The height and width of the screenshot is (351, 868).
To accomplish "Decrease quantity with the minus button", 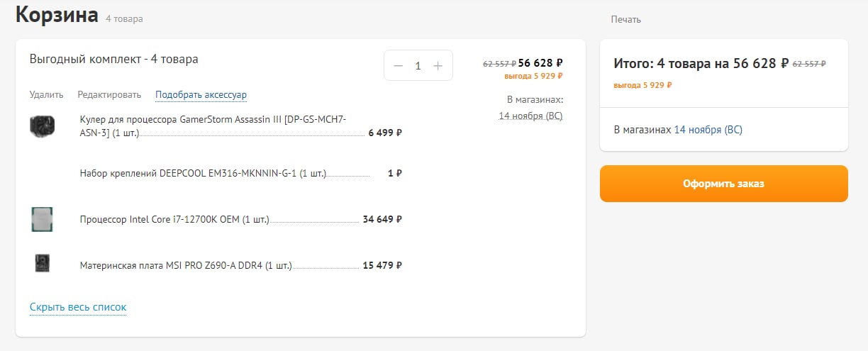I will (398, 65).
